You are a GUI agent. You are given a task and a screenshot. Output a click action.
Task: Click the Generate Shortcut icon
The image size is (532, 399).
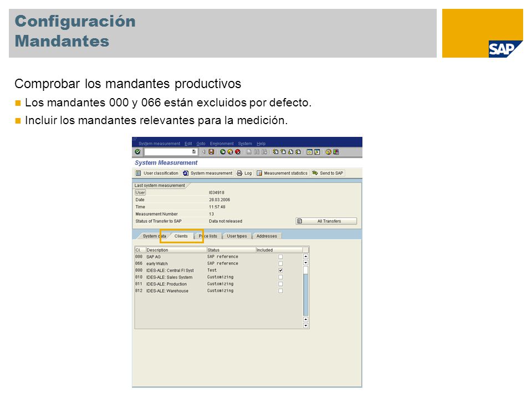point(317,152)
